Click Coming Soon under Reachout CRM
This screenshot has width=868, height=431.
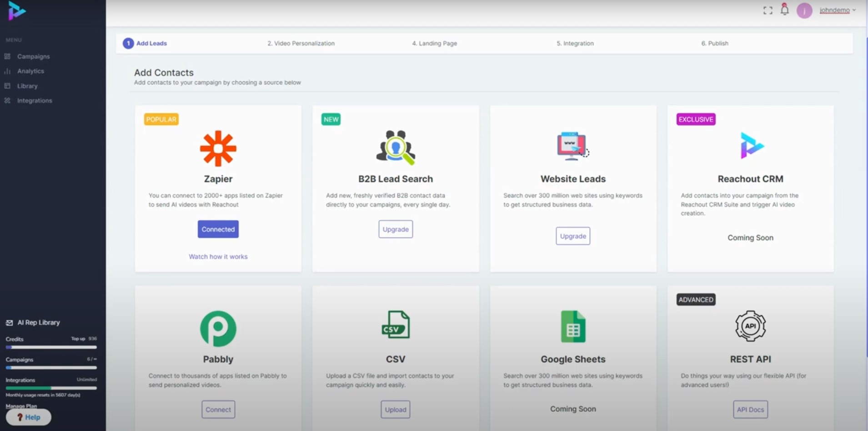[x=750, y=238]
